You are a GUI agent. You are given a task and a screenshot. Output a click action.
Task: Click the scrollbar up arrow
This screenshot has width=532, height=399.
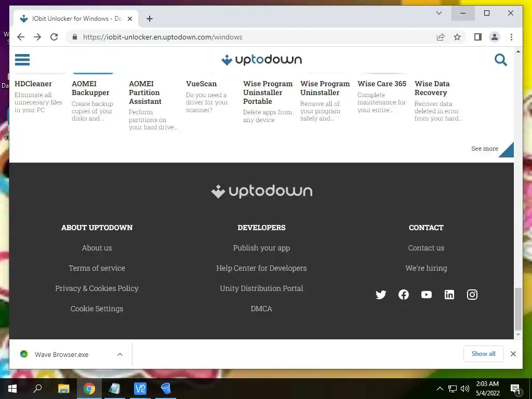(x=518, y=51)
